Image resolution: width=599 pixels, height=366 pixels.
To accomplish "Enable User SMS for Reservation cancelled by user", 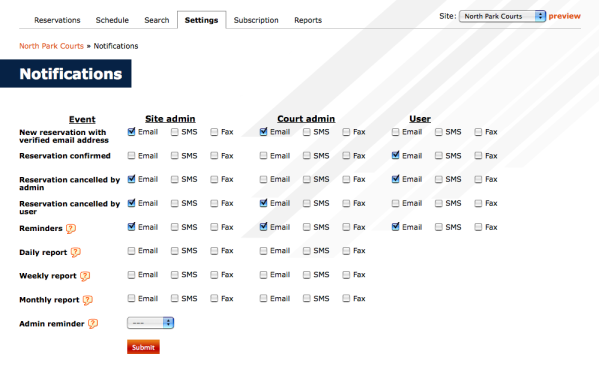I will tap(439, 203).
